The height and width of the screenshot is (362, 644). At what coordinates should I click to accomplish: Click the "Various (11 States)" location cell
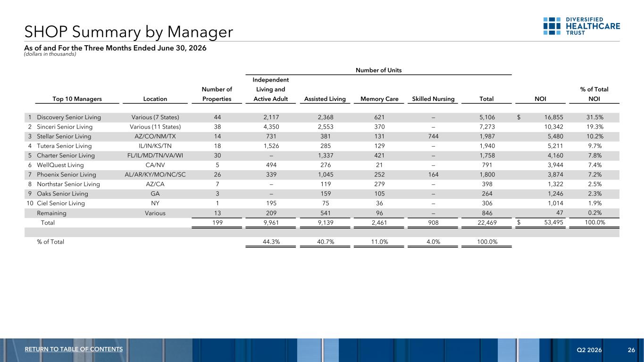click(x=155, y=127)
